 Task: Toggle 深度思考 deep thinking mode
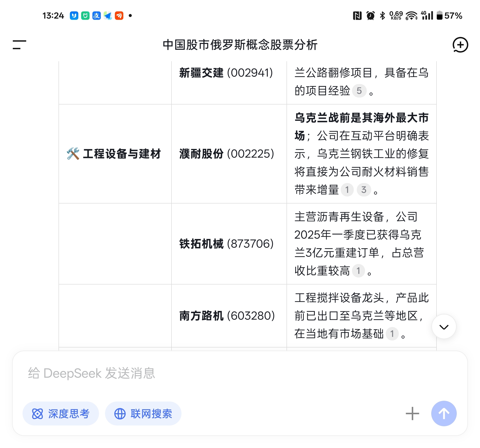click(61, 413)
